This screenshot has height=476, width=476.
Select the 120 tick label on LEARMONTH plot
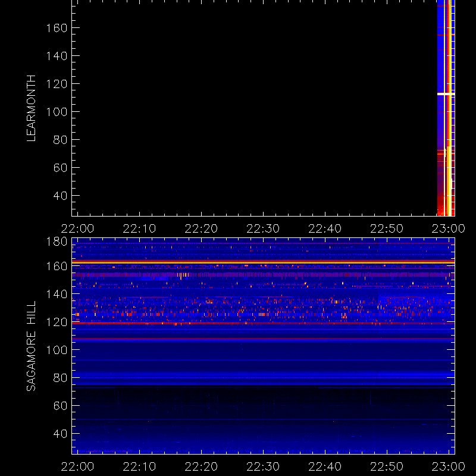(57, 84)
